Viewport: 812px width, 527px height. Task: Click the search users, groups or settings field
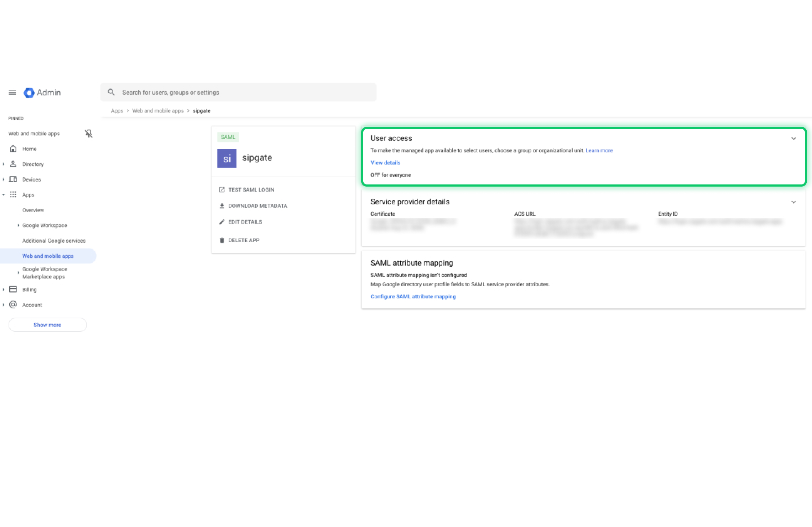pyautogui.click(x=238, y=92)
